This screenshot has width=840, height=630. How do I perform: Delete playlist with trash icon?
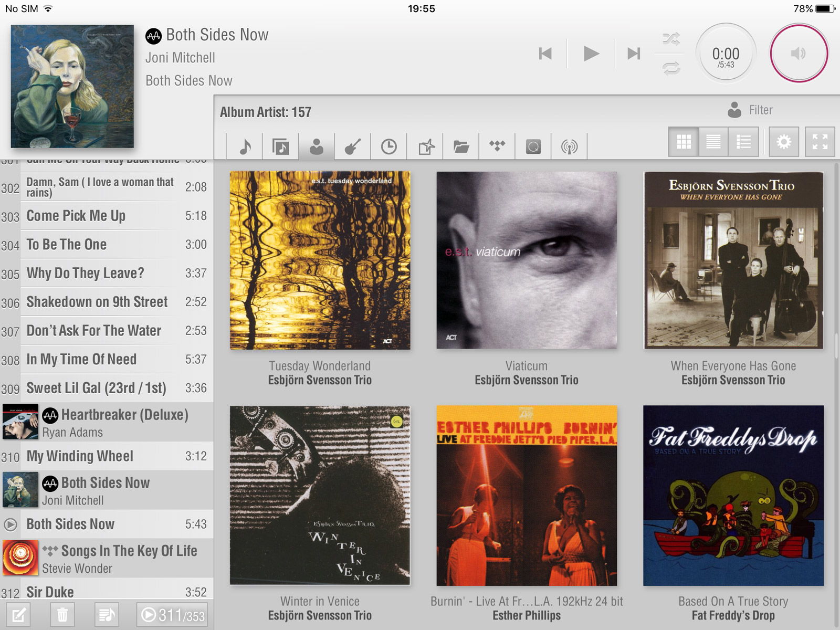[x=62, y=615]
